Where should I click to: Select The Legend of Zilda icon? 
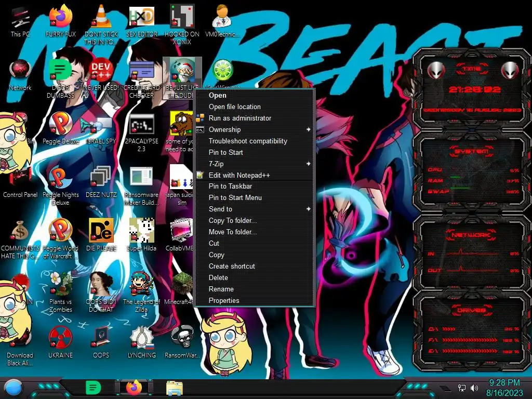coord(141,292)
